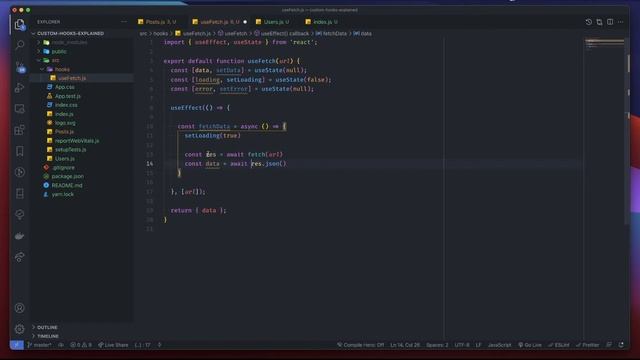Collapse the hooks folder
Screen dimensions: 640x360
coord(62,69)
